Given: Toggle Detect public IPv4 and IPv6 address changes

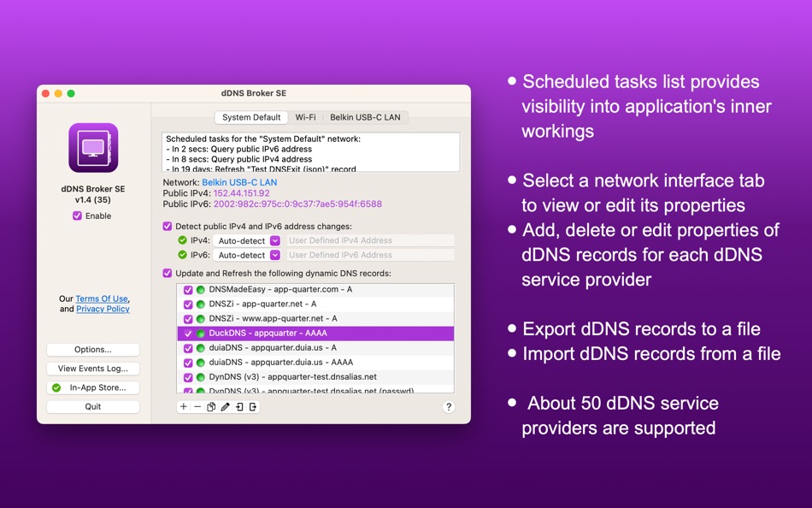Looking at the screenshot, I should tap(168, 226).
